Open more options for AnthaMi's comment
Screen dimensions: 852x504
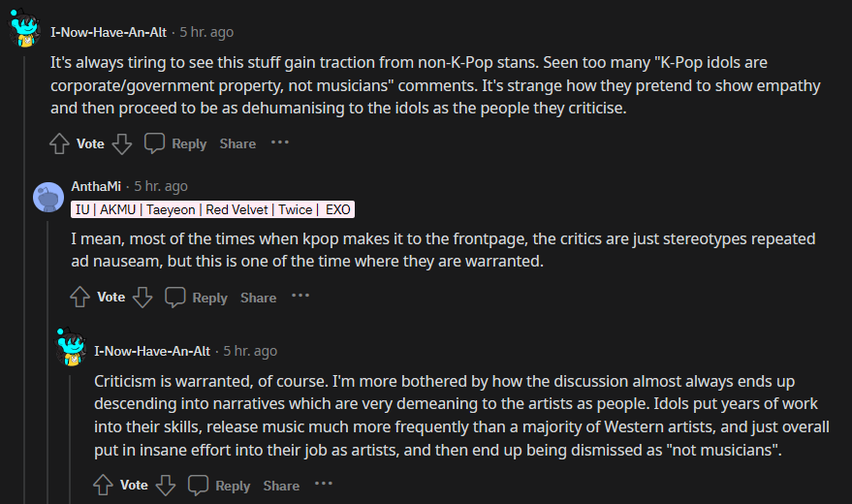point(300,297)
